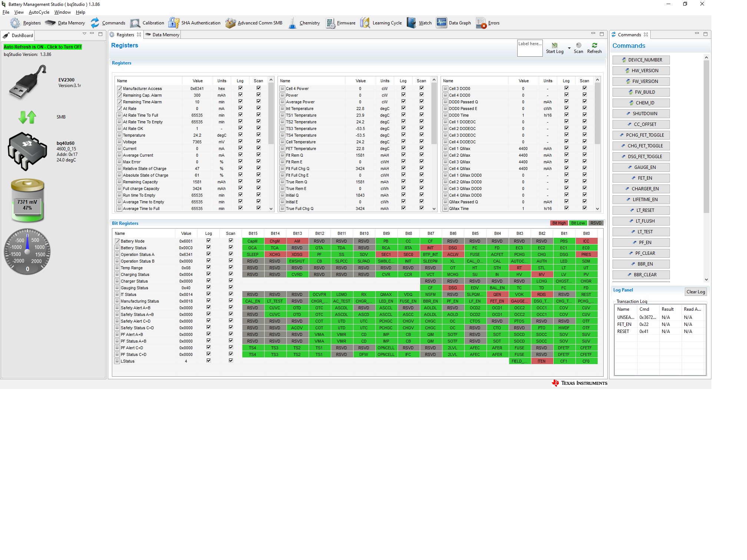Send the GAUGE_EN command
747x560 pixels.
641,167
